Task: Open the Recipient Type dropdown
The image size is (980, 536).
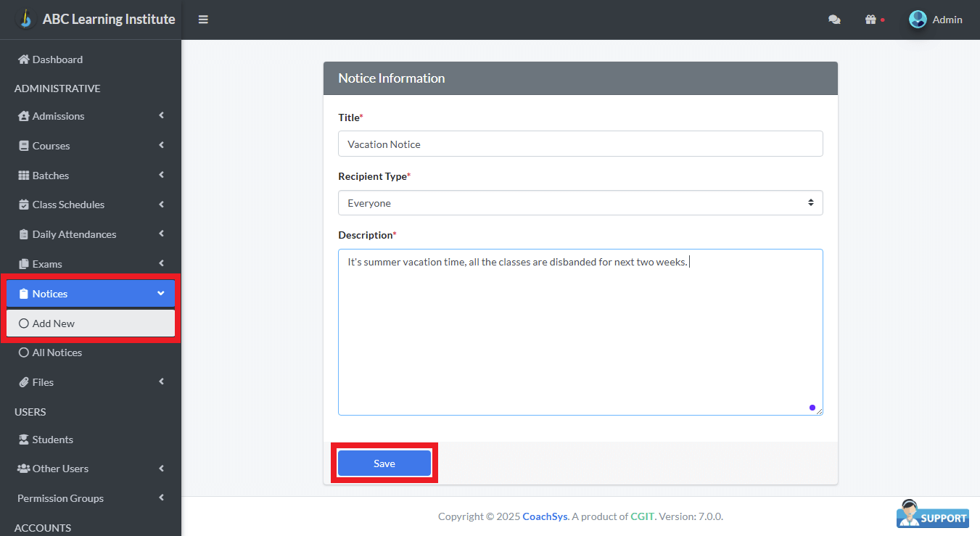Action: click(580, 203)
